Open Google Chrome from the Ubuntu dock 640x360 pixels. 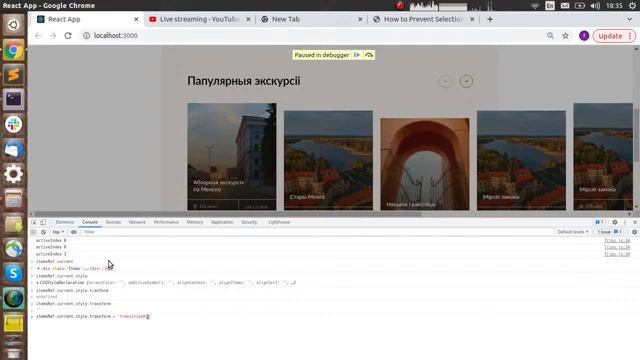(13, 50)
